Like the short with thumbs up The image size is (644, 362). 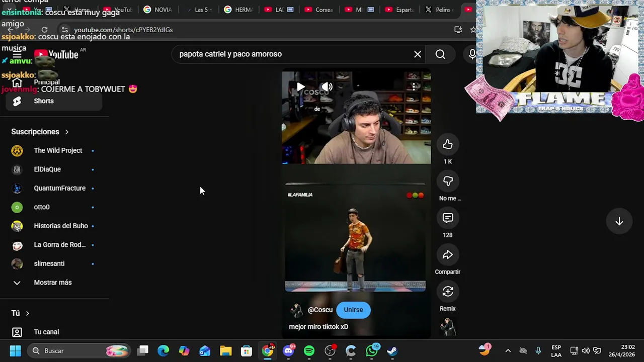[x=448, y=145]
